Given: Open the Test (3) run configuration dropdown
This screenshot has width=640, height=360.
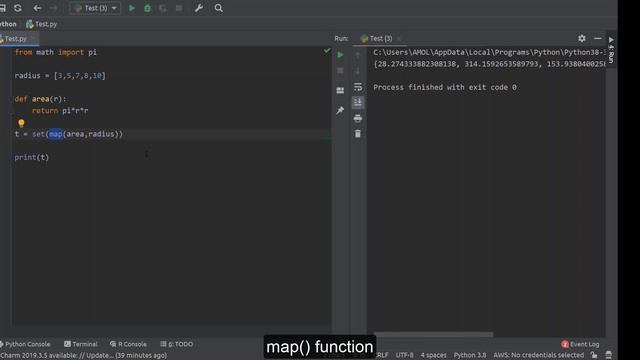Looking at the screenshot, I should pos(96,8).
